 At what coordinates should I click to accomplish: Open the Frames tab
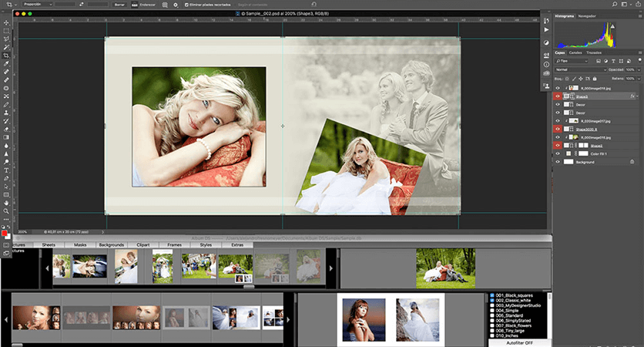[x=174, y=244]
